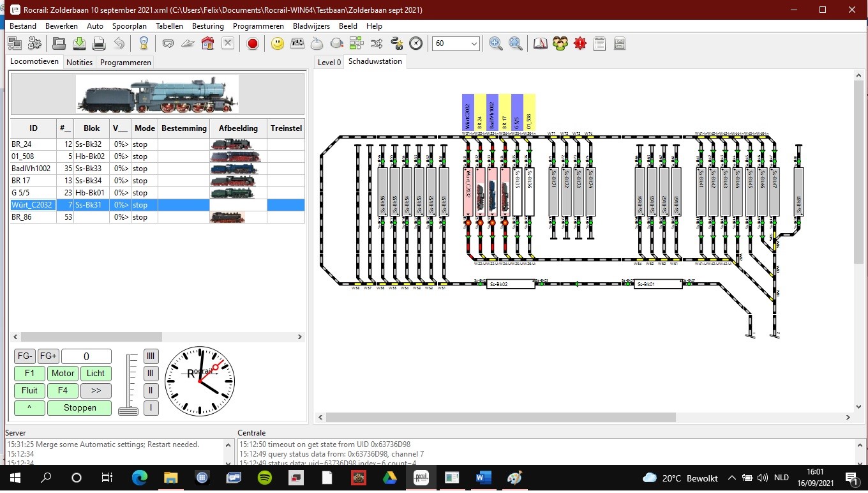Open Microsoft Word from the taskbar
The height and width of the screenshot is (493, 868).
(x=483, y=478)
